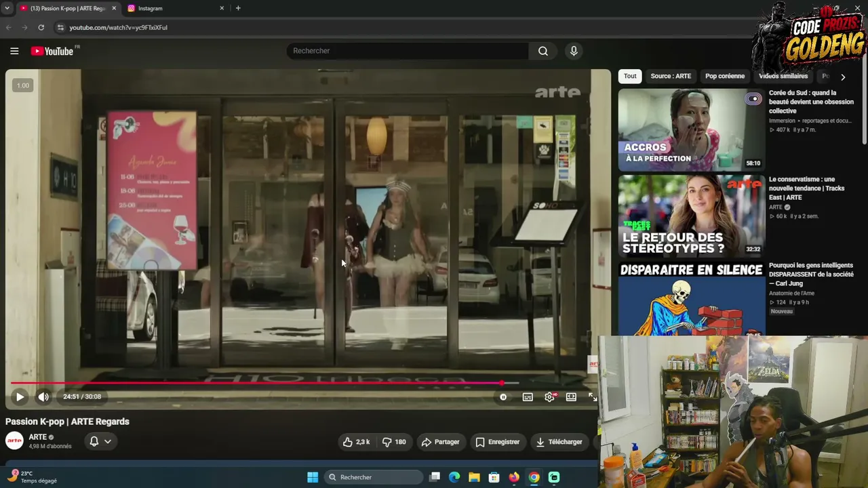
Task: Start voice search with the microphone icon
Action: pyautogui.click(x=574, y=51)
